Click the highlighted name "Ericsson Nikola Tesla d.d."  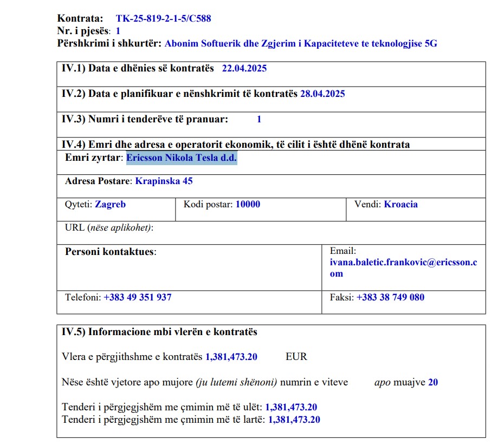click(182, 158)
